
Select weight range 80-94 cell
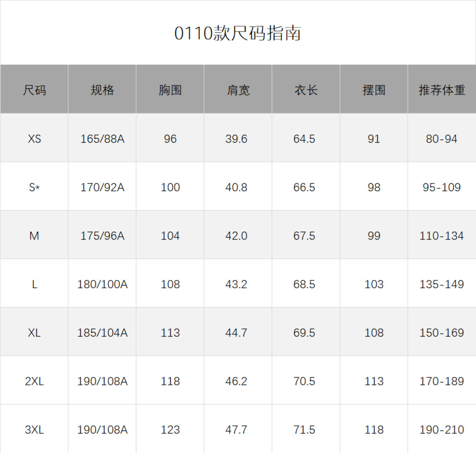(442, 139)
